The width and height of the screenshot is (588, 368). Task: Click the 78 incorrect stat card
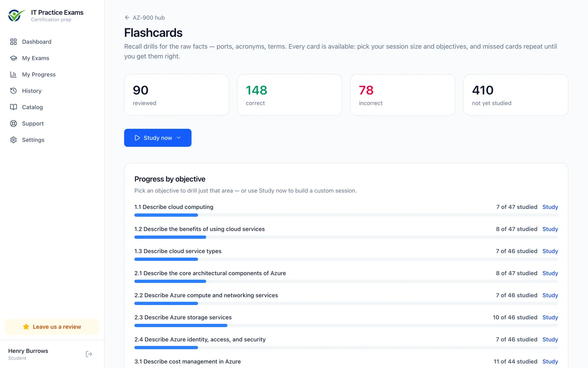pos(403,95)
